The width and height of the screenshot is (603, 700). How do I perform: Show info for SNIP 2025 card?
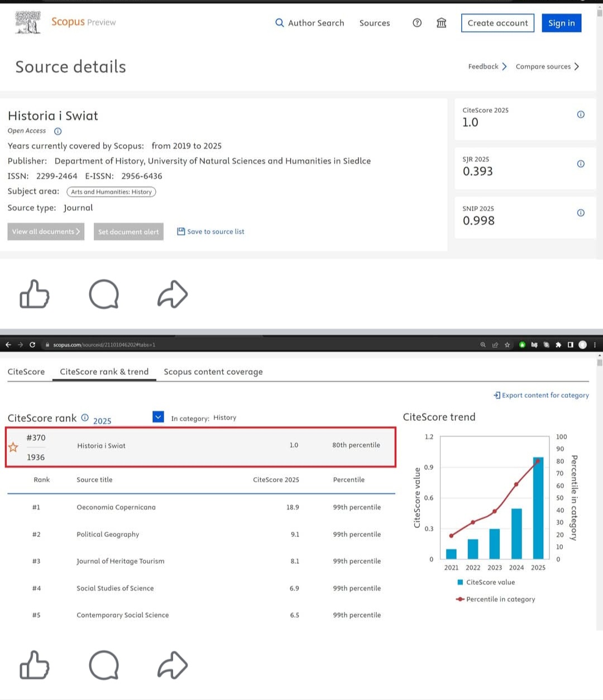(x=581, y=213)
